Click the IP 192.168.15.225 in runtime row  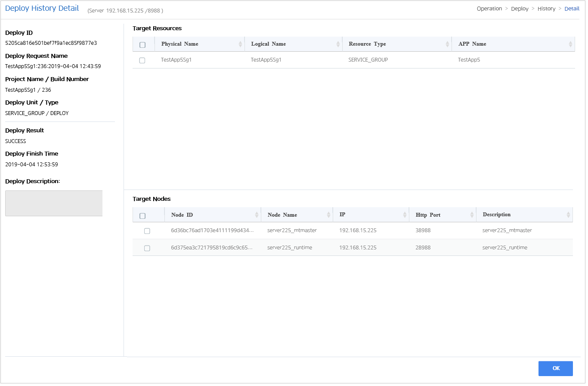(x=358, y=248)
